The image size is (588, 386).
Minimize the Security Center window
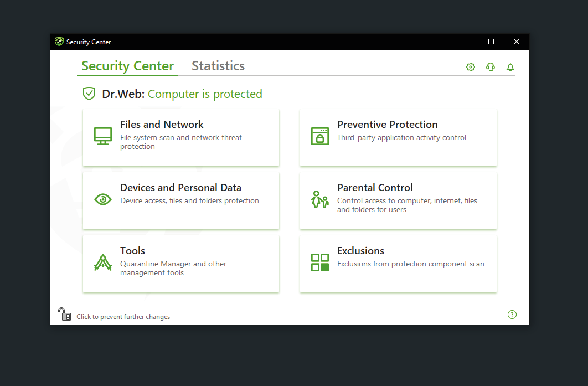pyautogui.click(x=466, y=42)
